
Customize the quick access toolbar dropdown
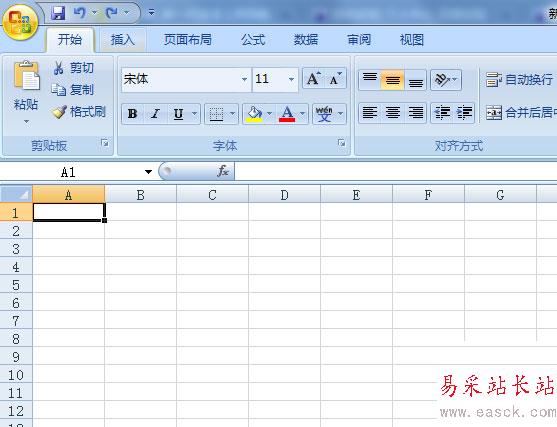tap(152, 13)
